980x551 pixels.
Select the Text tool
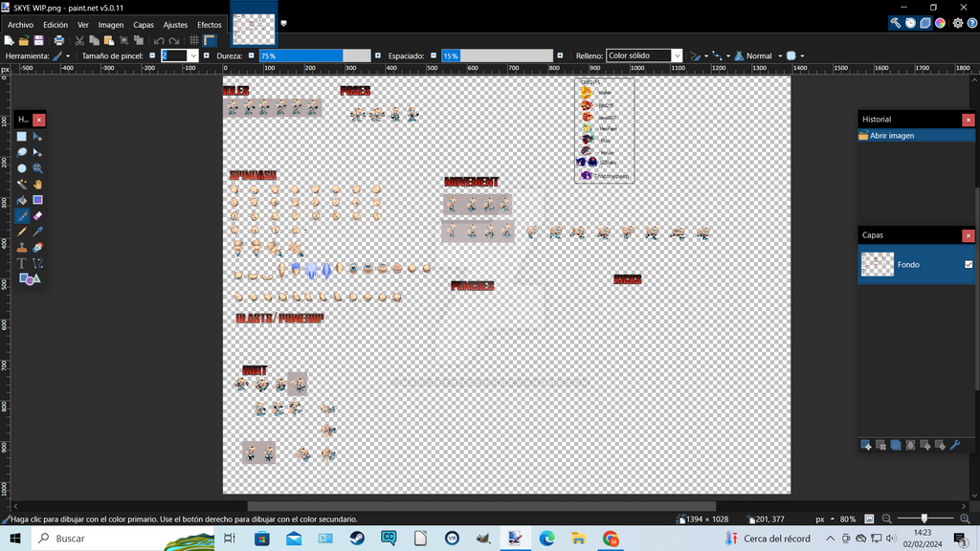(22, 263)
